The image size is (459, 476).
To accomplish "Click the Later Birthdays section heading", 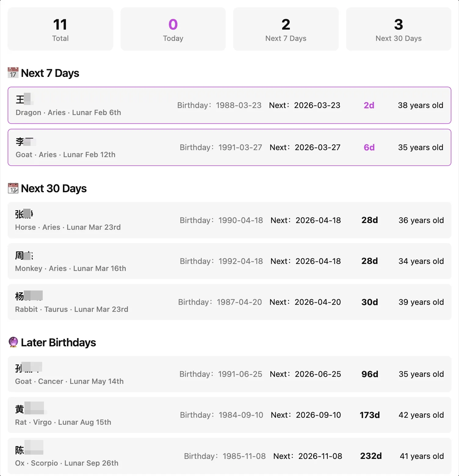I will (x=58, y=342).
